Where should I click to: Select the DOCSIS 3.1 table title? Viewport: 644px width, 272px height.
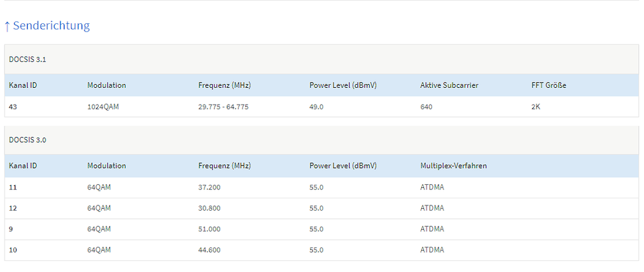27,59
